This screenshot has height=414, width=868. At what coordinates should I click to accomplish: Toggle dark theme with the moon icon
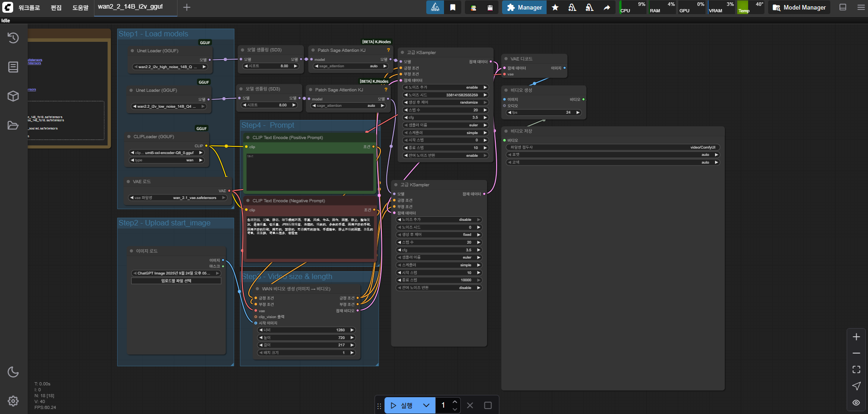pos(13,372)
